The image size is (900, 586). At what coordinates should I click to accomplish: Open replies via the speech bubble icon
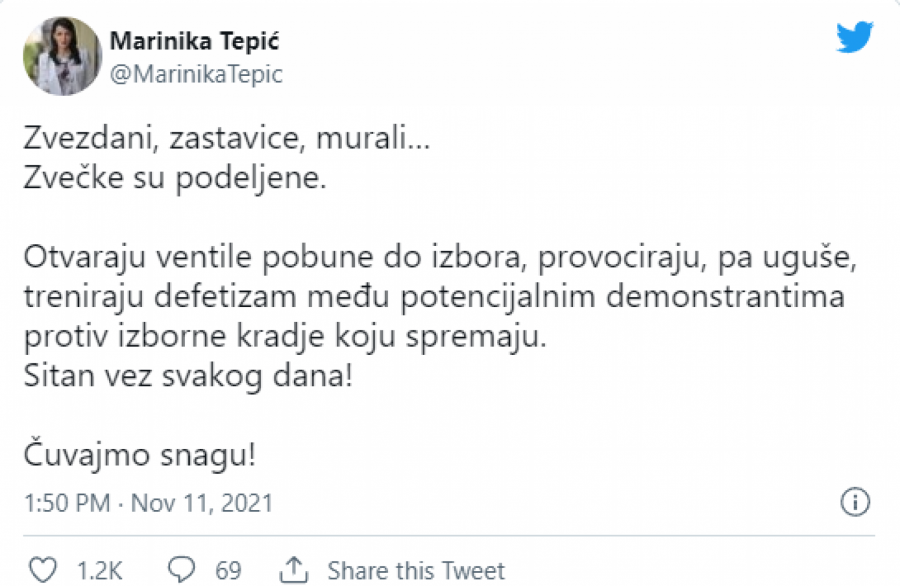180,570
